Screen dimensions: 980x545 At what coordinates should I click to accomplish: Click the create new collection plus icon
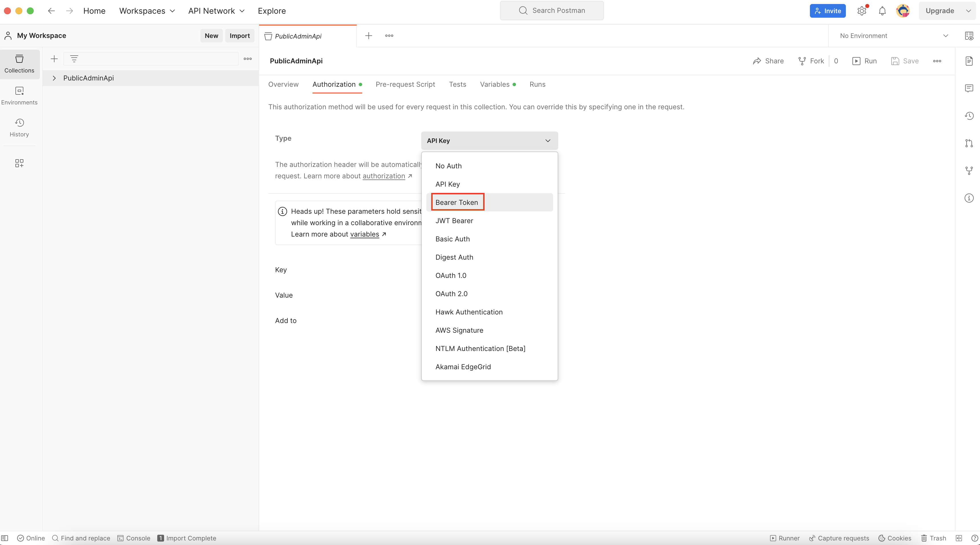[54, 58]
